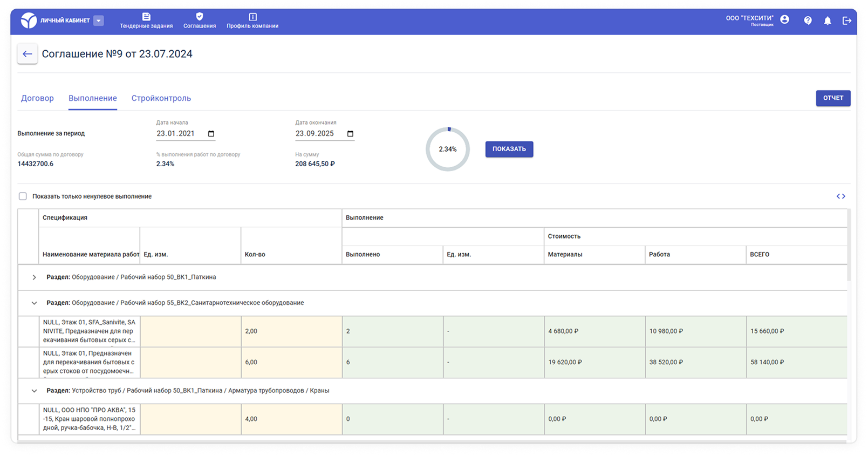This screenshot has width=868, height=456.
Task: Open calendar picker for Дата начала
Action: (211, 134)
